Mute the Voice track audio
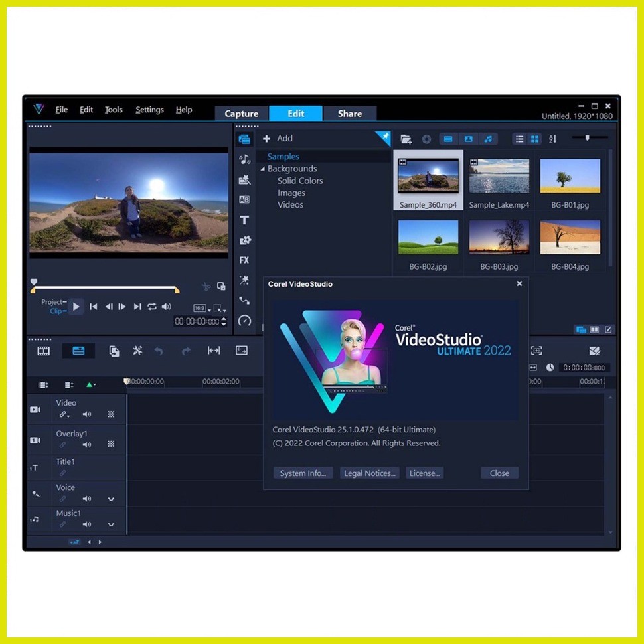 coord(87,498)
